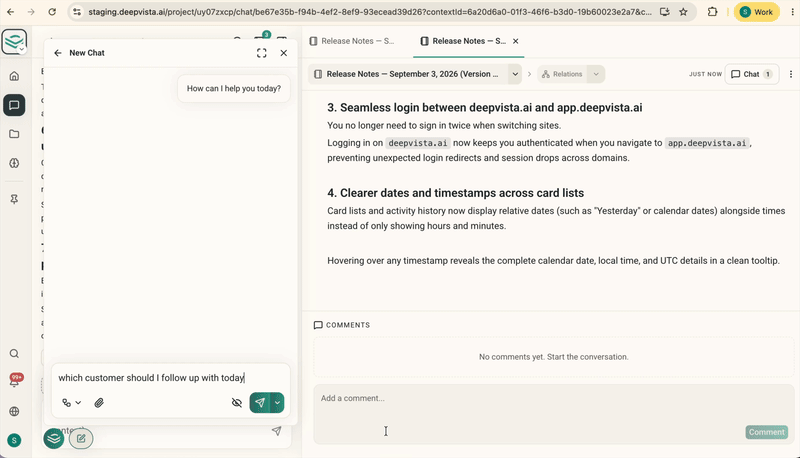This screenshot has width=800, height=458.
Task: Click the floating green layers assistant button
Action: (x=54, y=439)
